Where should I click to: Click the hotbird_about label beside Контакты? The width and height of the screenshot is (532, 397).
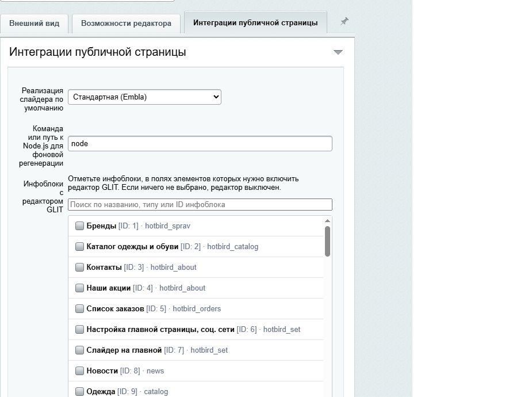click(x=173, y=268)
